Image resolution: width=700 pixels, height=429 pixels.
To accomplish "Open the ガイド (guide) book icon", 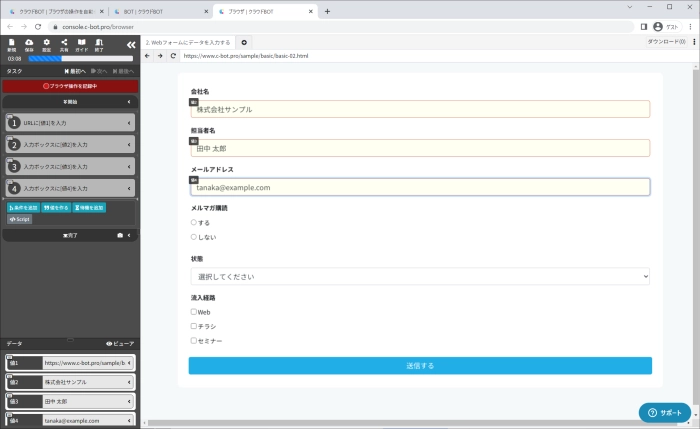I will [81, 44].
